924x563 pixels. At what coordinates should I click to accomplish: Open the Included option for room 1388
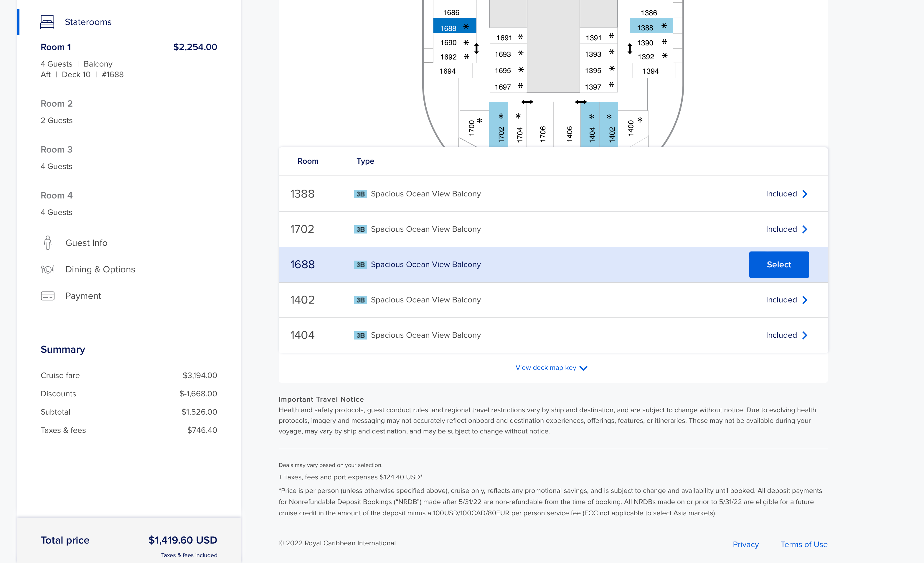click(x=781, y=194)
